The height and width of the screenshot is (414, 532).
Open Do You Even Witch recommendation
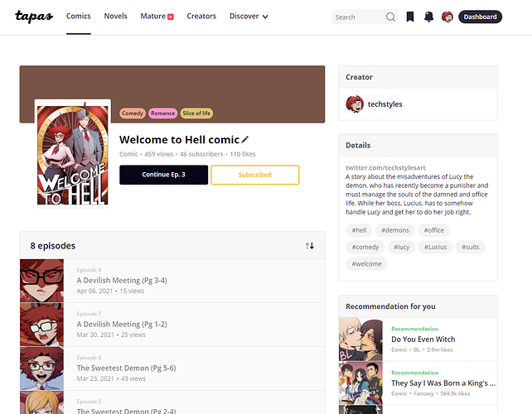pos(423,339)
